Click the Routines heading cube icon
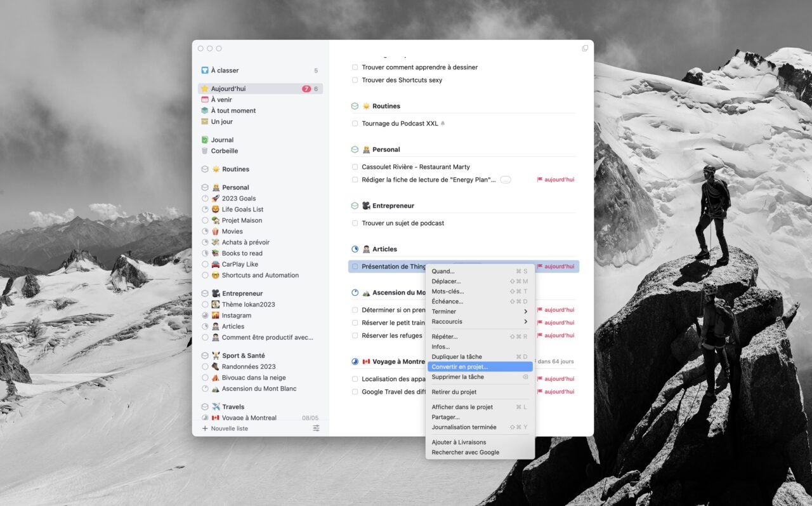The image size is (812, 506). tap(355, 106)
